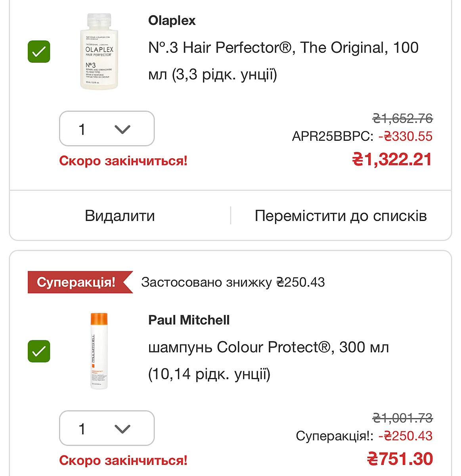Click the red Суперакція! badge
This screenshot has width=461, height=476.
pyautogui.click(x=77, y=282)
